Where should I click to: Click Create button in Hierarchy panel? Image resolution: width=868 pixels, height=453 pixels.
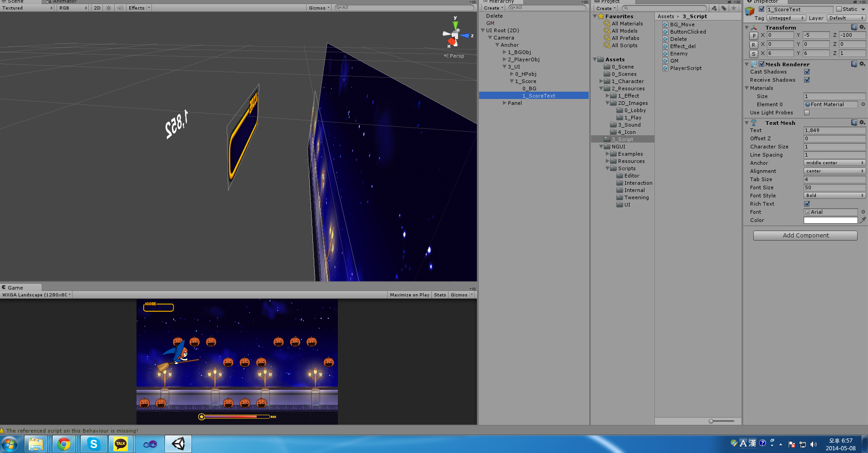[493, 8]
